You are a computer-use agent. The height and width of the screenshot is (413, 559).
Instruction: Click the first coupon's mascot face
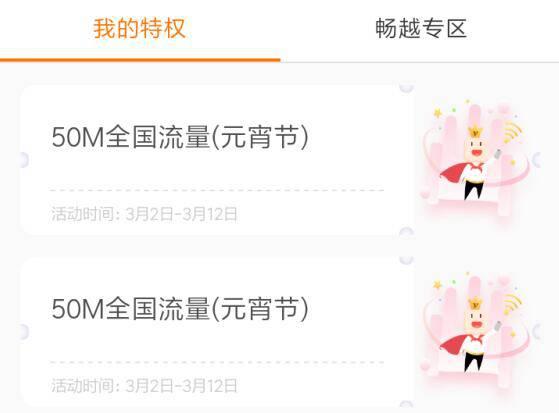476,148
